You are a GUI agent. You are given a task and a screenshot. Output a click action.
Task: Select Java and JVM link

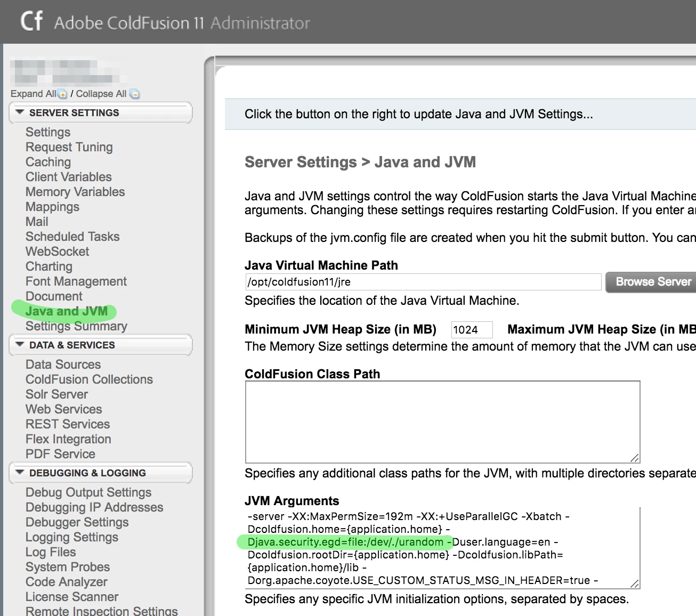(x=67, y=311)
